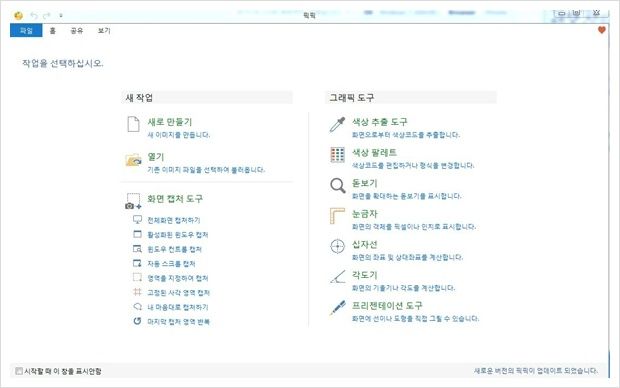Open the 색상 추출 도구 link
The height and width of the screenshot is (388, 620).
[x=380, y=122]
